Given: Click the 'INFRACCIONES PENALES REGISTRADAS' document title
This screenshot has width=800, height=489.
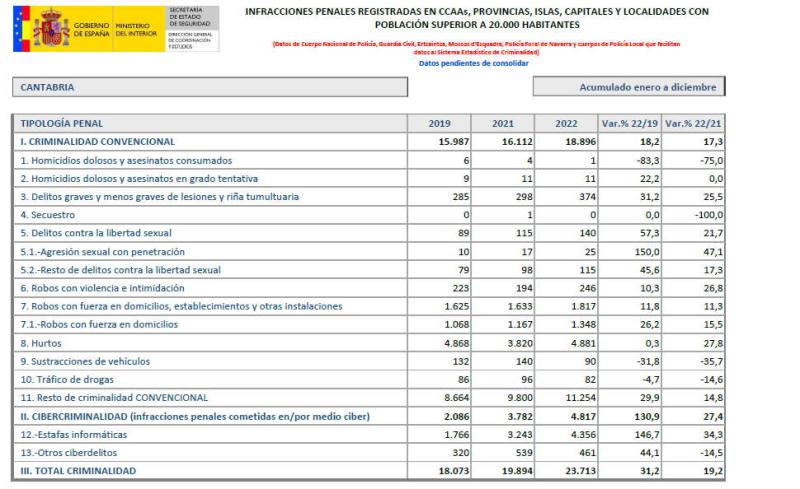Looking at the screenshot, I should pos(477,18).
